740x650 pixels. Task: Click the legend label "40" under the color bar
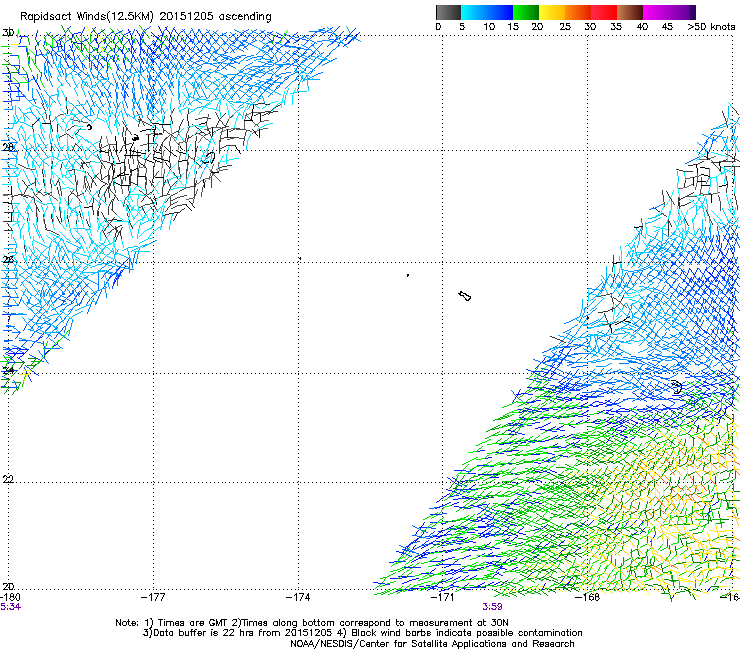(x=642, y=27)
